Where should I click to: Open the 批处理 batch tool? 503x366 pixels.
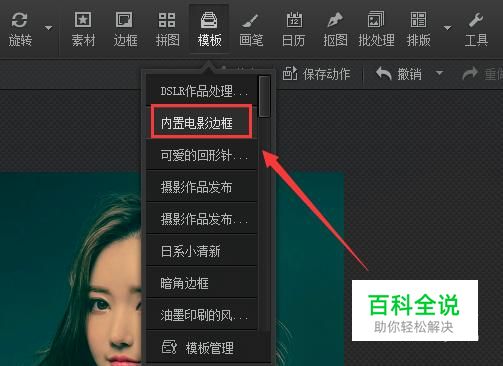click(x=377, y=29)
